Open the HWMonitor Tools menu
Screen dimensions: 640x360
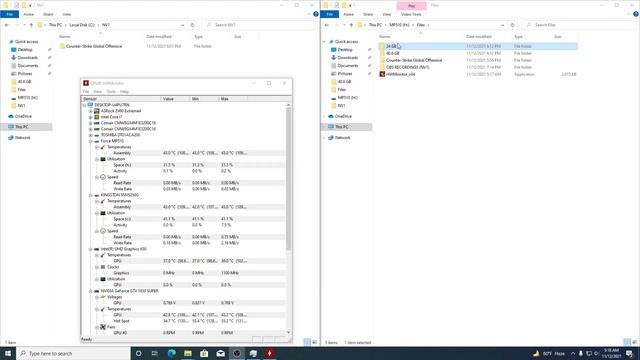click(x=111, y=92)
